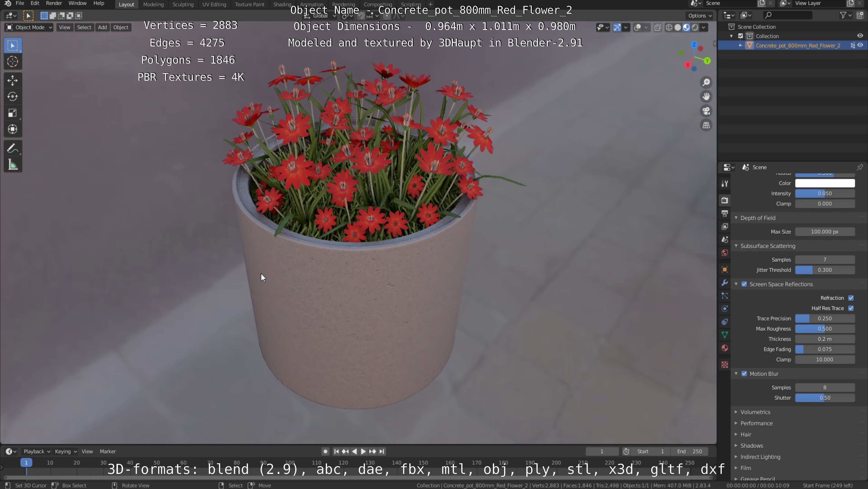Open the viewport Add menu
The image size is (868, 489).
pyautogui.click(x=102, y=28)
